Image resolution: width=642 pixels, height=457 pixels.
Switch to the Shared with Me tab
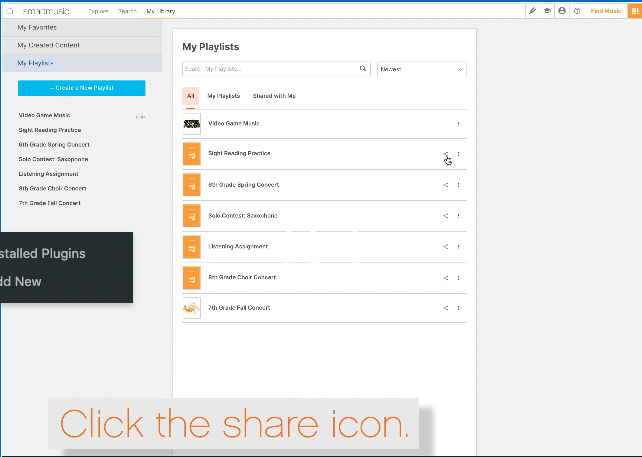(273, 96)
